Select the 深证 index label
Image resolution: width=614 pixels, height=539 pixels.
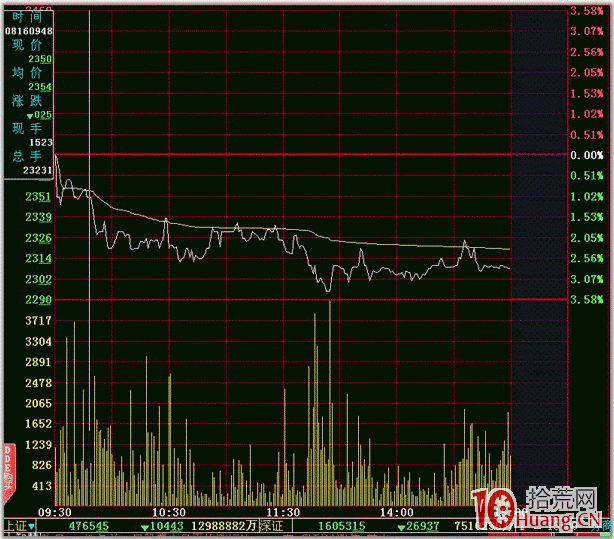[x=271, y=526]
